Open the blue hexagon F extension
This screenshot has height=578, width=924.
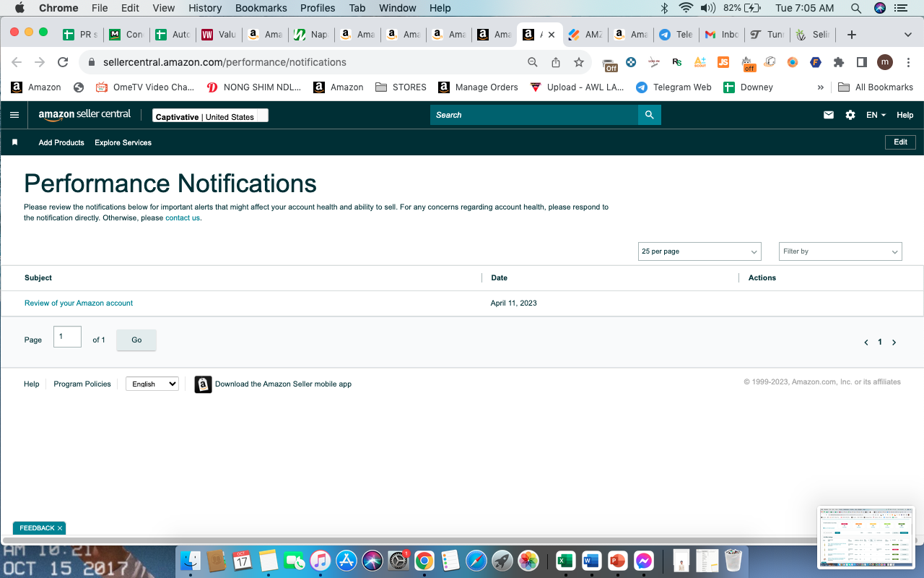[x=816, y=62]
